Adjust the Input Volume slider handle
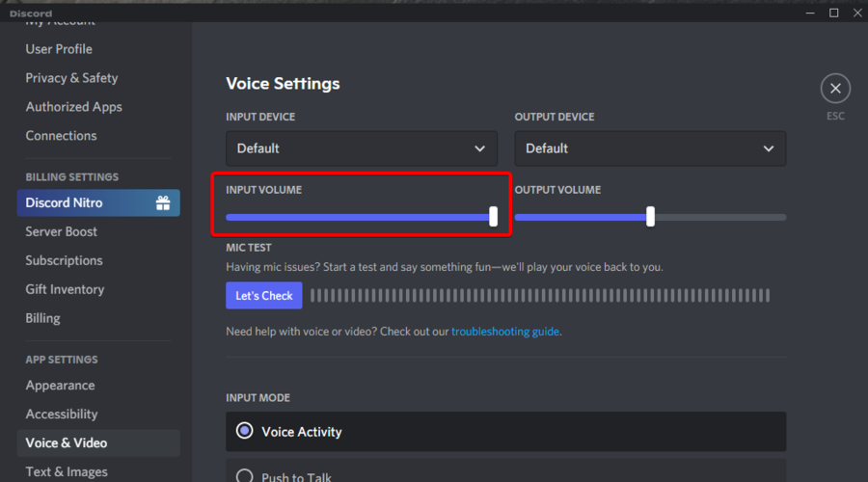The image size is (868, 482). pyautogui.click(x=493, y=216)
